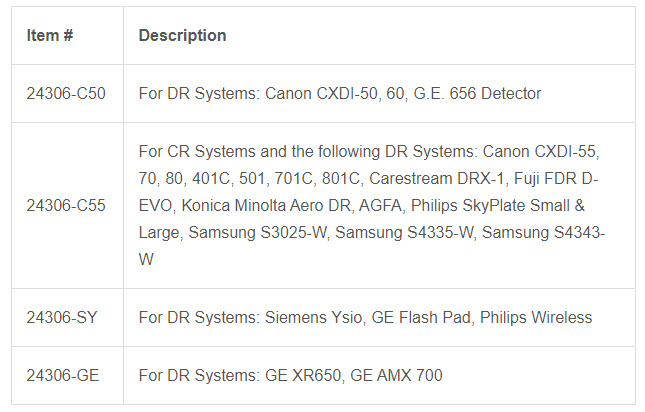The height and width of the screenshot is (412, 645).
Task: Click the Siemens Ysio description text
Action: (x=313, y=317)
